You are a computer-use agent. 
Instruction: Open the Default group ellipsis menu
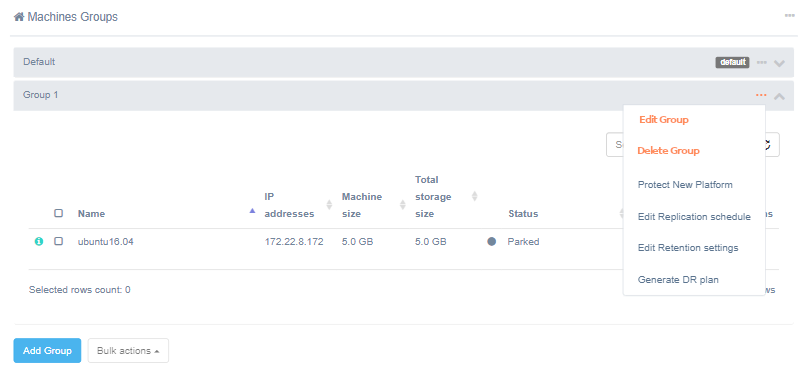(762, 62)
